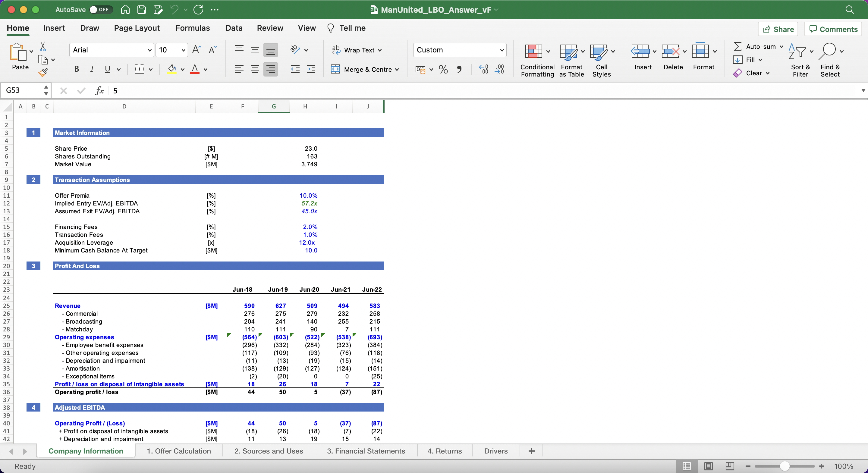Toggle the AutoSave switch
868x473 pixels.
(101, 9)
